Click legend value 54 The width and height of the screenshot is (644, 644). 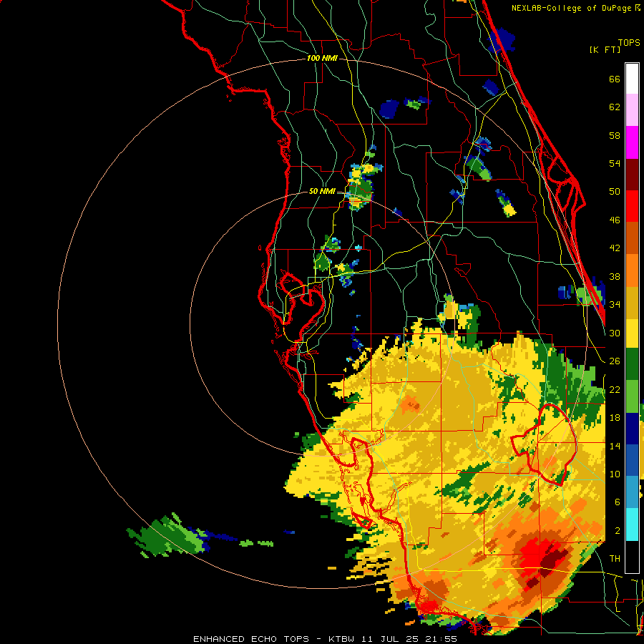pyautogui.click(x=615, y=163)
